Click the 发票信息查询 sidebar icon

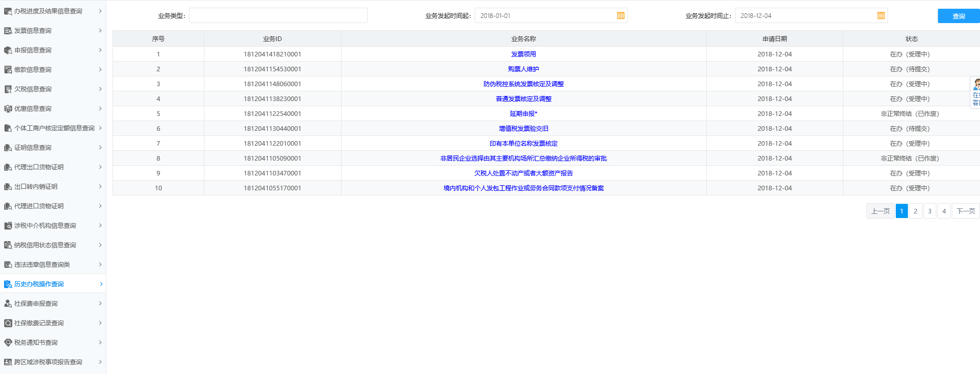[x=8, y=31]
